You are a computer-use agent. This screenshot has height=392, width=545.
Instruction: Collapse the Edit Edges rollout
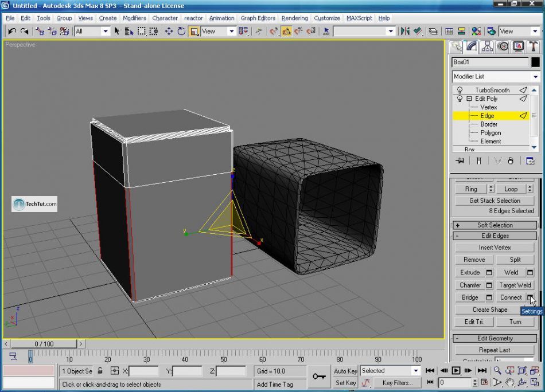click(495, 236)
